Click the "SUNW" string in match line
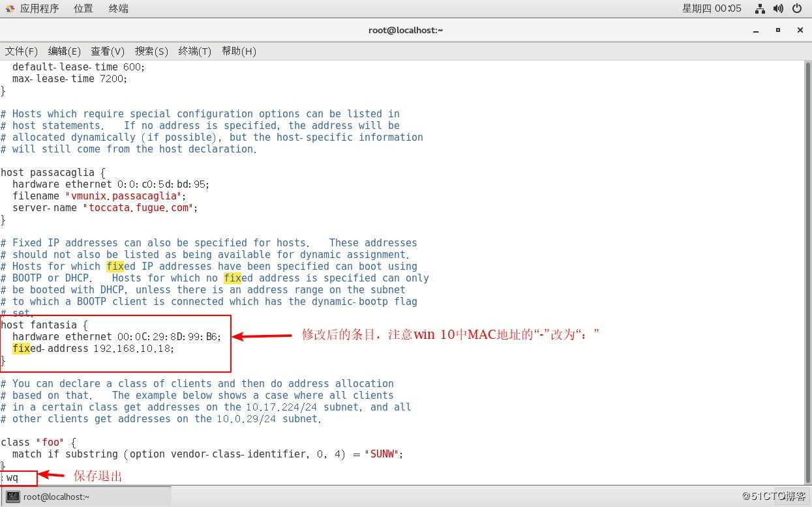The height and width of the screenshot is (507, 812). coord(381,454)
